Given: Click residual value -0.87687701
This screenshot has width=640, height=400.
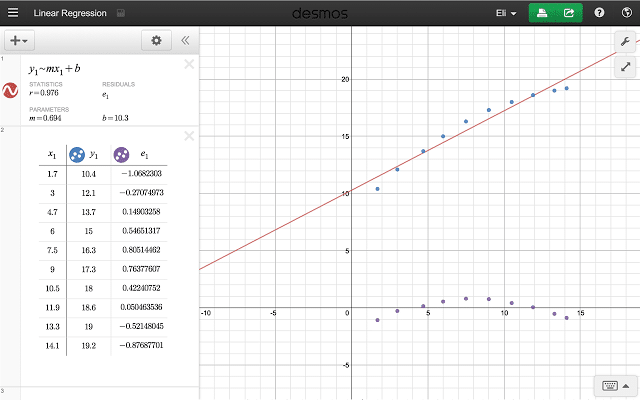Looking at the screenshot, I should click(141, 345).
